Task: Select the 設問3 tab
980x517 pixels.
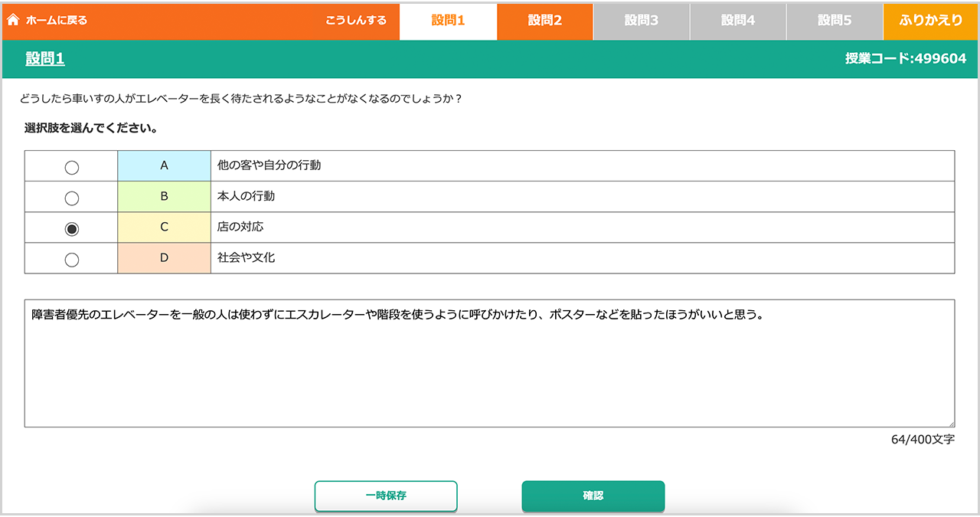Action: click(641, 21)
